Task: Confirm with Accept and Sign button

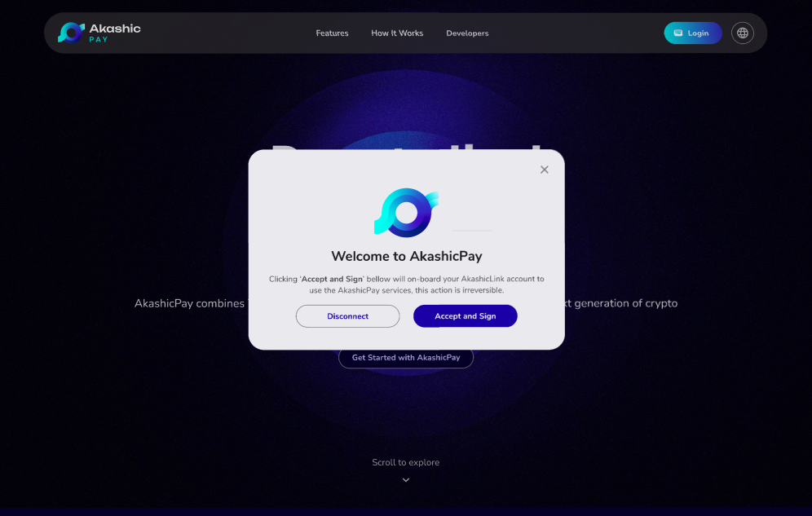Action: coord(465,316)
